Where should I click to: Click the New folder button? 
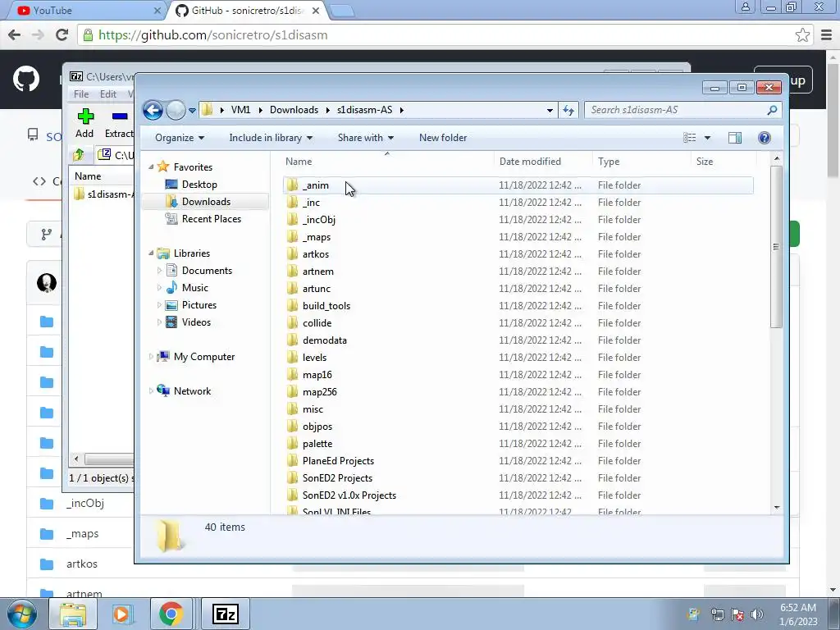(443, 138)
